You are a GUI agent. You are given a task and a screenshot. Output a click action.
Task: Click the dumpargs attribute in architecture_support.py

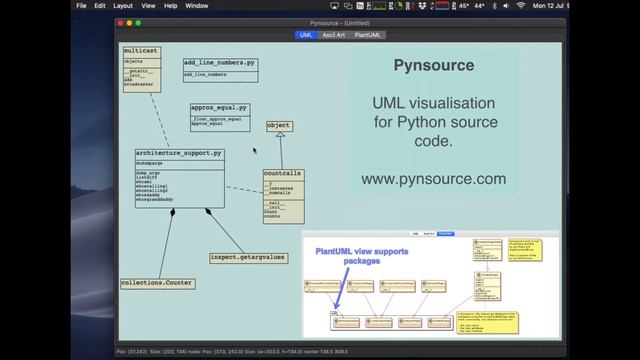tap(149, 163)
